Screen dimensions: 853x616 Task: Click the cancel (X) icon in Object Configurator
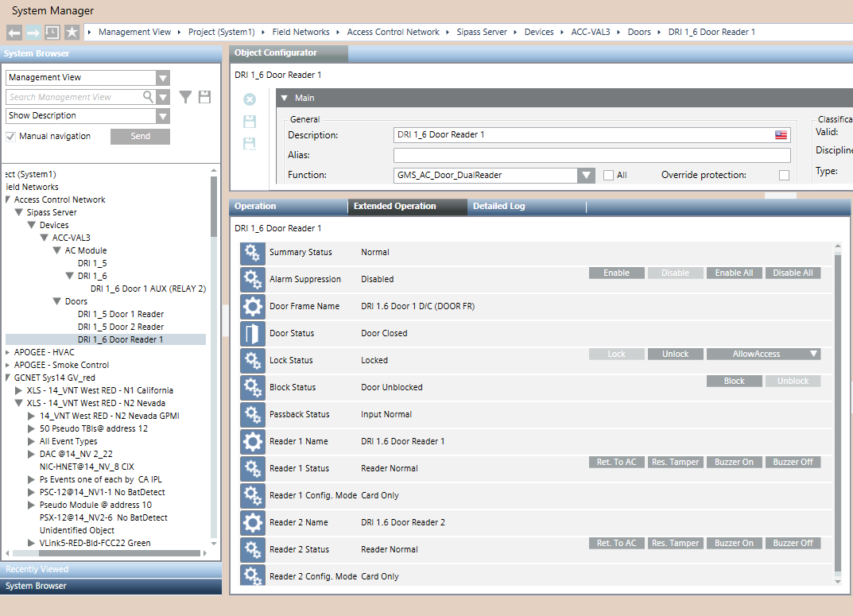pyautogui.click(x=250, y=99)
